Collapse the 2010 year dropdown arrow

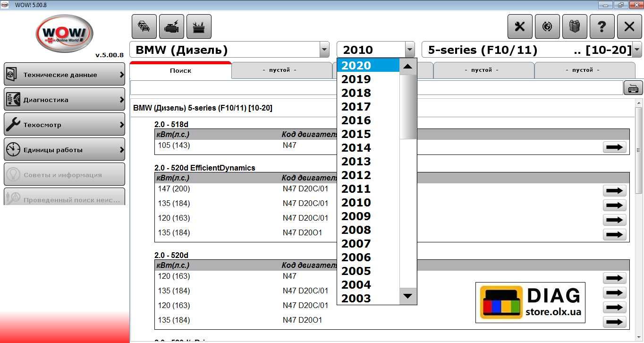pos(410,50)
